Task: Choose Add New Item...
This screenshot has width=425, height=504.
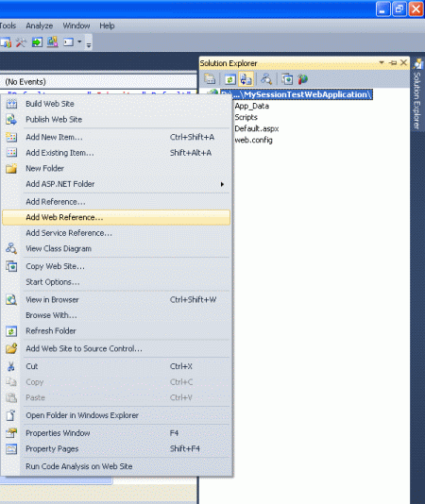Action: (x=116, y=137)
